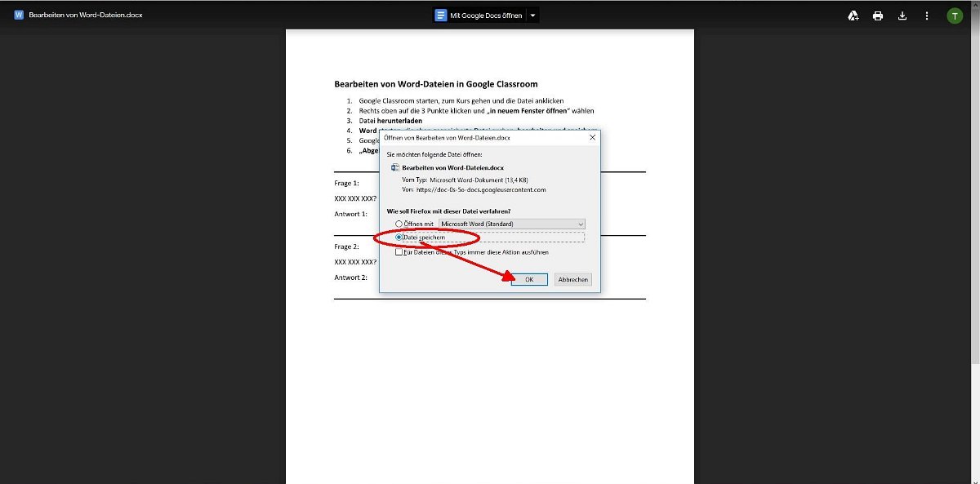Confirm the dialog with OK
Viewport: 980px width, 484px height.
(x=529, y=279)
